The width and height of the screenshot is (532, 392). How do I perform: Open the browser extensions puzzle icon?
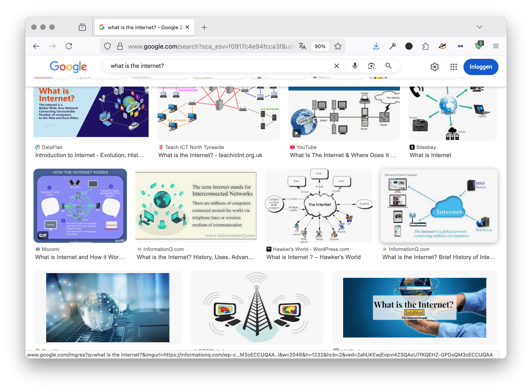(425, 46)
